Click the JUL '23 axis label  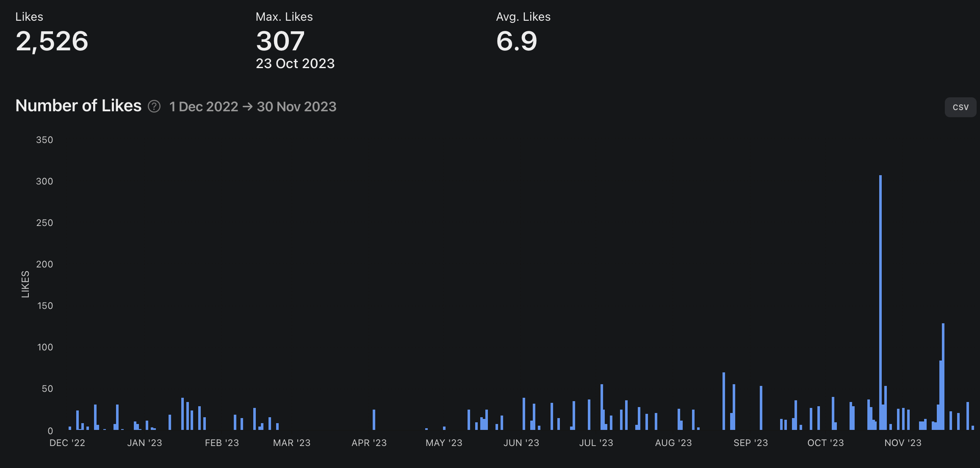pos(596,443)
